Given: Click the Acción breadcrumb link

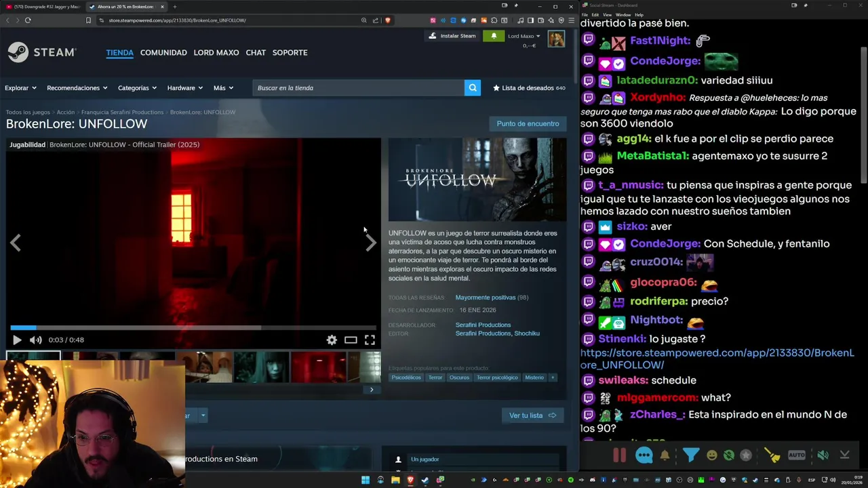Looking at the screenshot, I should coord(66,112).
